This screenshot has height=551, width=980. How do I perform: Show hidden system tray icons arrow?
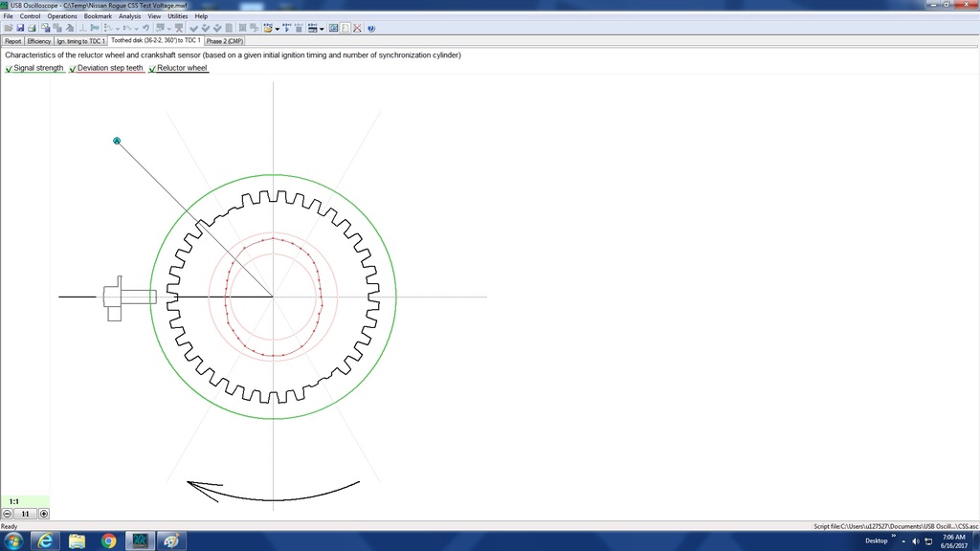coord(893,540)
